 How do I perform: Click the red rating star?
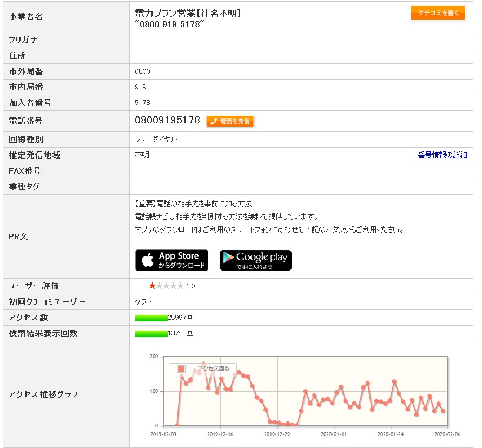pyautogui.click(x=152, y=286)
